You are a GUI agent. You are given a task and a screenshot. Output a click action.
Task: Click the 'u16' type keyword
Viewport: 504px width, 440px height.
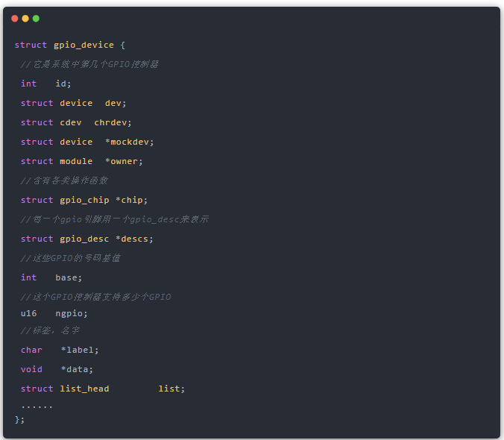click(28, 313)
